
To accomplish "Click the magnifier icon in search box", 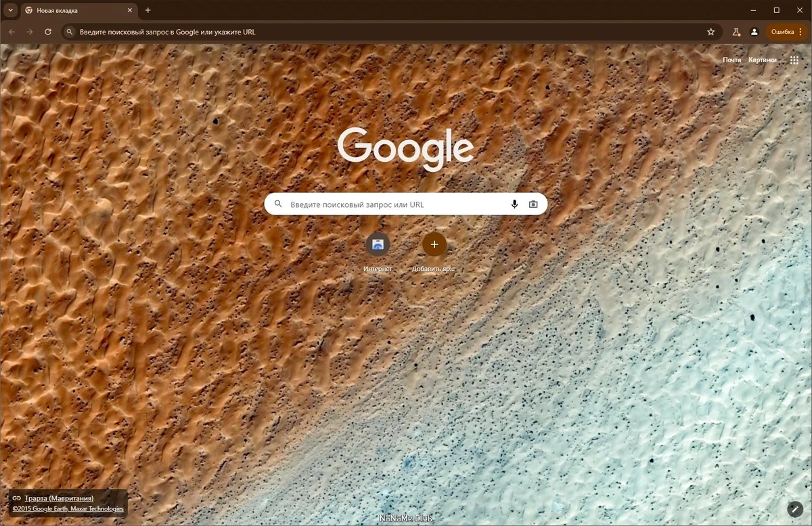I will (x=277, y=204).
